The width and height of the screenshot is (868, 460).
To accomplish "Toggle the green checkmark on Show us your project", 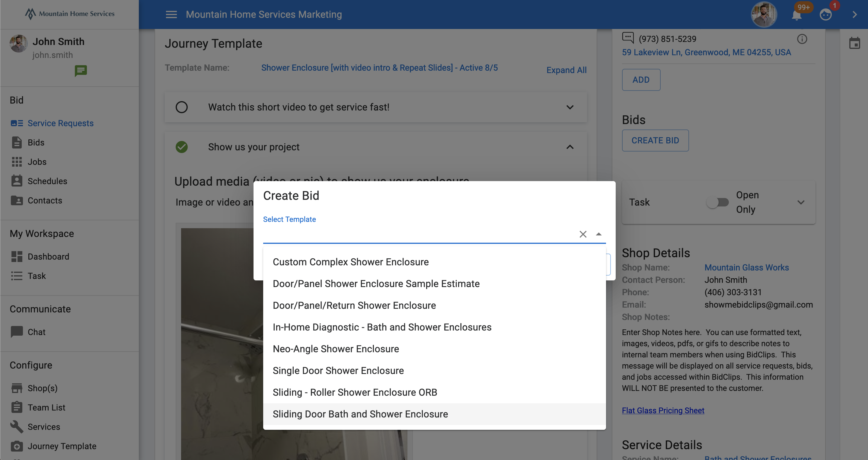I will click(182, 147).
